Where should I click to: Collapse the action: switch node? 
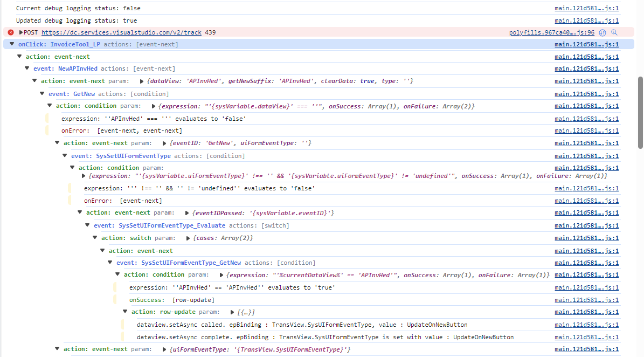point(95,237)
